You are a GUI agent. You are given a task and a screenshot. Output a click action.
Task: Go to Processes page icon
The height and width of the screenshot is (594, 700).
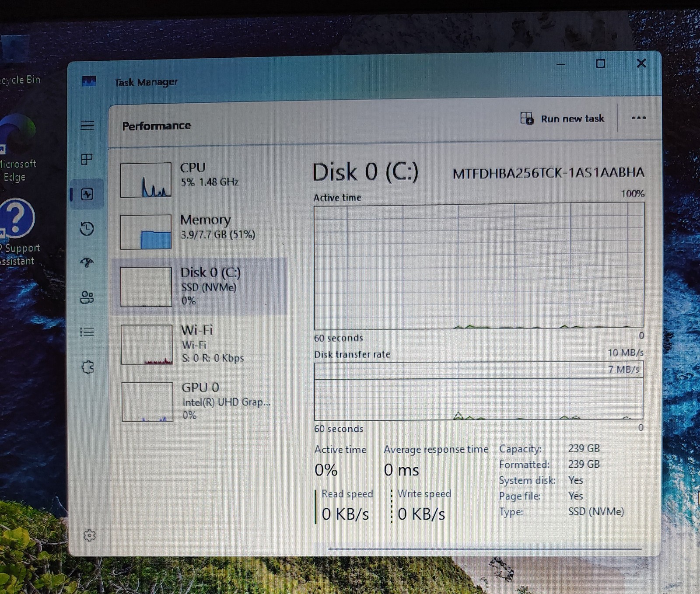[x=87, y=159]
